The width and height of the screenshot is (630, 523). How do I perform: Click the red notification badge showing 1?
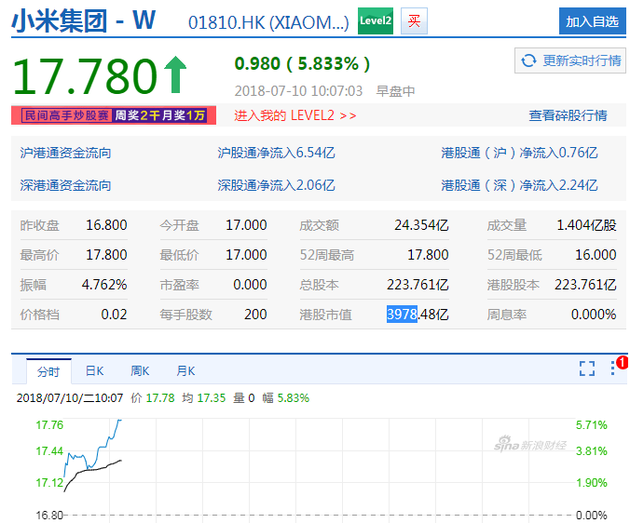tap(622, 362)
